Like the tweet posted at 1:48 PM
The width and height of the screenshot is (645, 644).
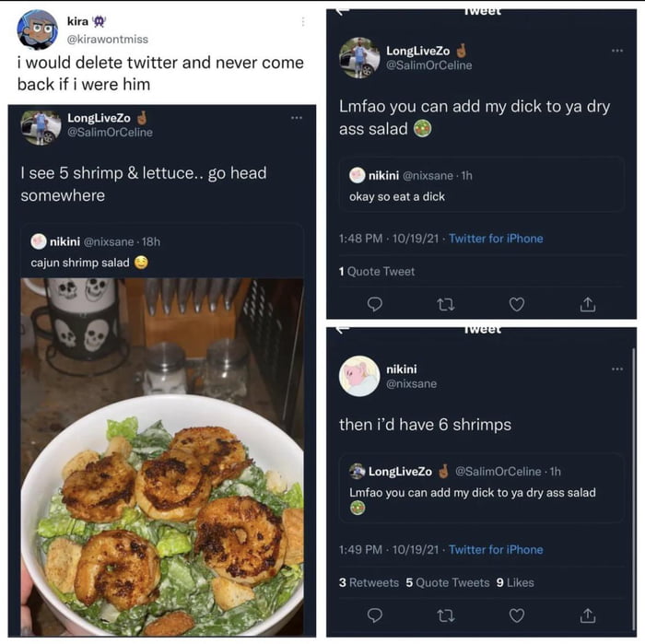(x=517, y=303)
